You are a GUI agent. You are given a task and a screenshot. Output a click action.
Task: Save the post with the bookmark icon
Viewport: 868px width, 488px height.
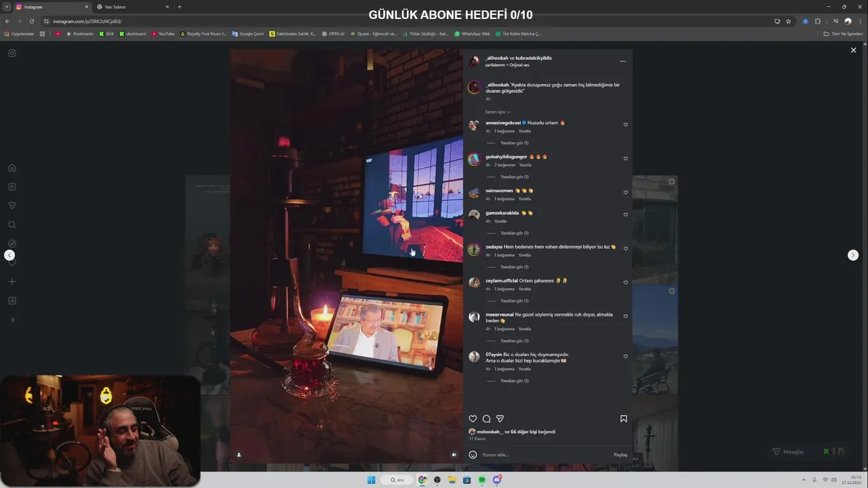click(623, 419)
